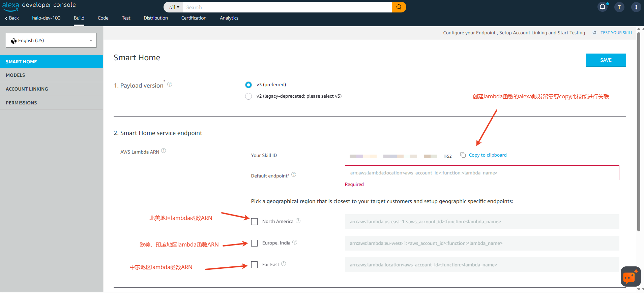Click the copy icon beside Skill ID
Viewport: 644px width, 293px height.
pyautogui.click(x=463, y=155)
